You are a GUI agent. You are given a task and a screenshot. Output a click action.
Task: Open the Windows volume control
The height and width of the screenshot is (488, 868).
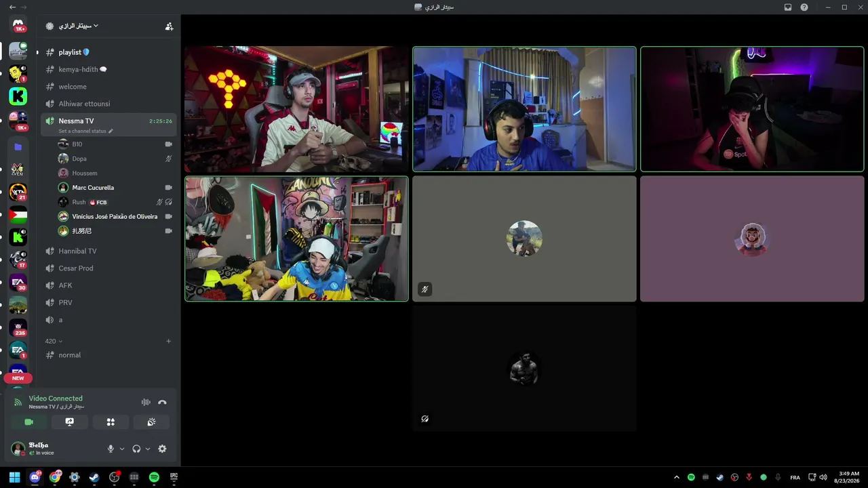click(x=823, y=477)
